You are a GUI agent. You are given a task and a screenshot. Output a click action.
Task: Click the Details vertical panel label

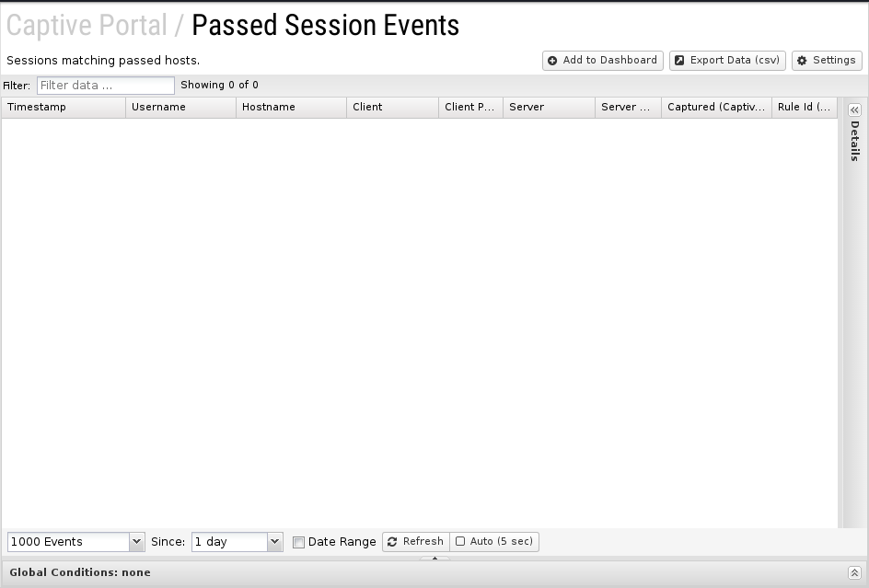tap(854, 141)
